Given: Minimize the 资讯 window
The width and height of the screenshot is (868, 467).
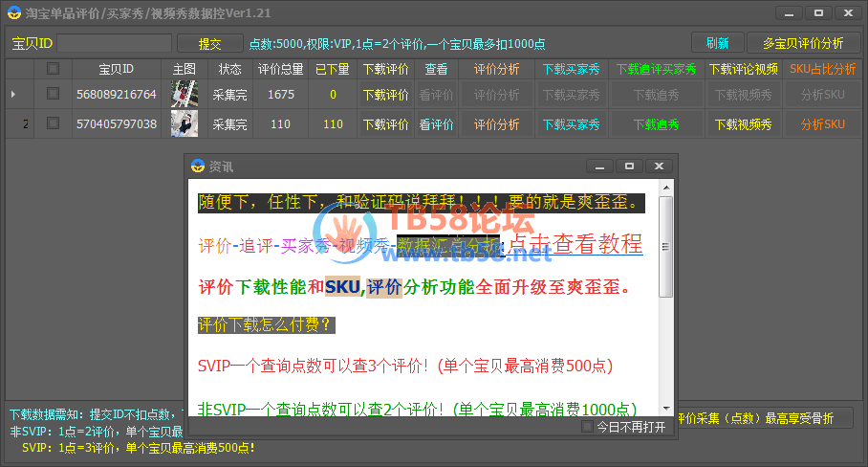Looking at the screenshot, I should [x=599, y=167].
